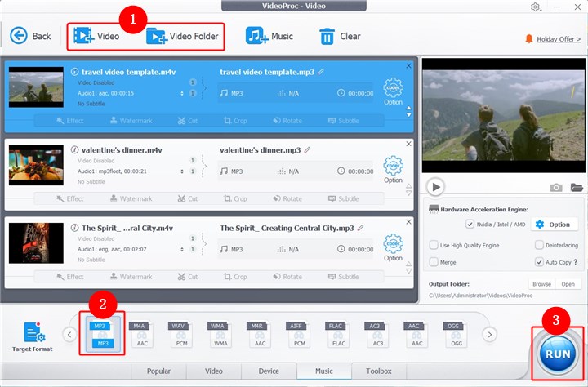Show help for Auto Copy question mark
588x387 pixels.
coord(576,262)
